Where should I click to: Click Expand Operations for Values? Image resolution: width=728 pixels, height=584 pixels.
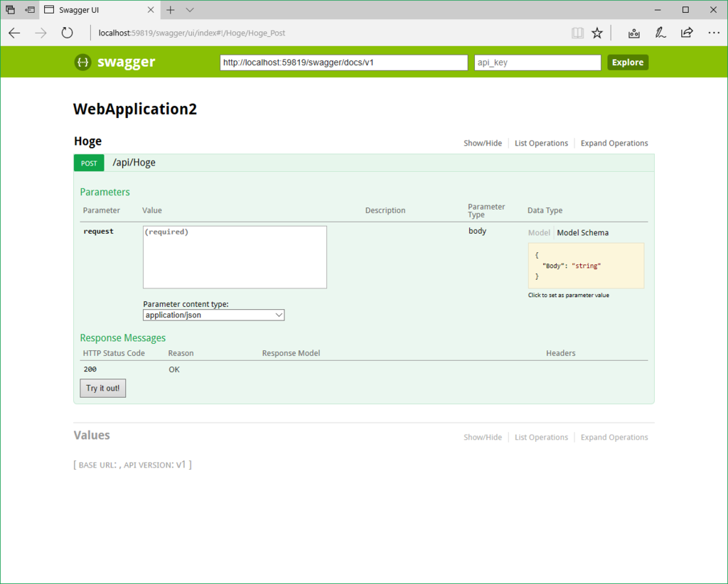[x=614, y=438]
